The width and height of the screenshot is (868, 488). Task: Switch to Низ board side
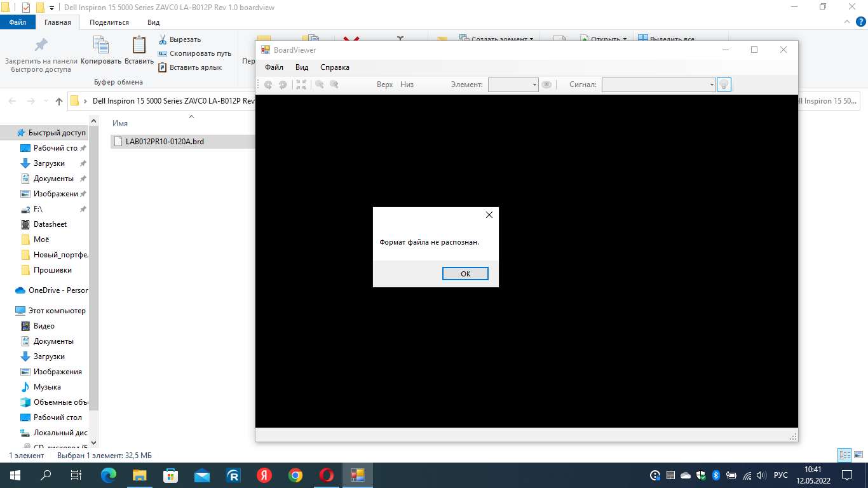click(x=407, y=85)
